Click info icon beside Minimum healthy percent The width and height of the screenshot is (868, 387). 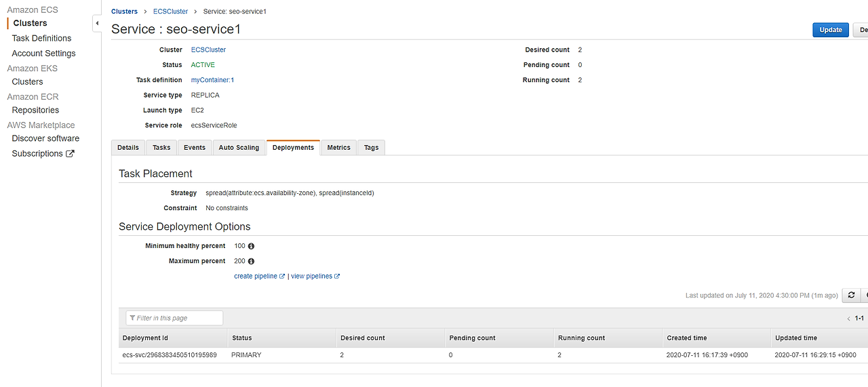(x=251, y=246)
